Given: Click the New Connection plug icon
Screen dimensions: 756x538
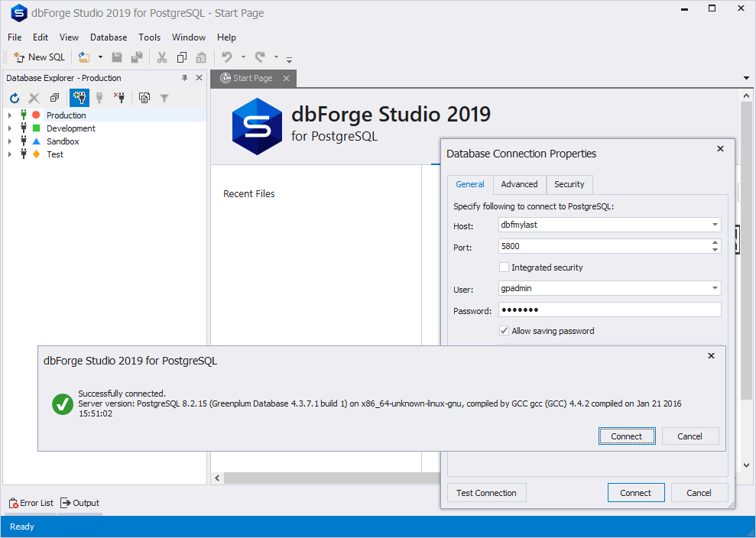Looking at the screenshot, I should point(79,98).
